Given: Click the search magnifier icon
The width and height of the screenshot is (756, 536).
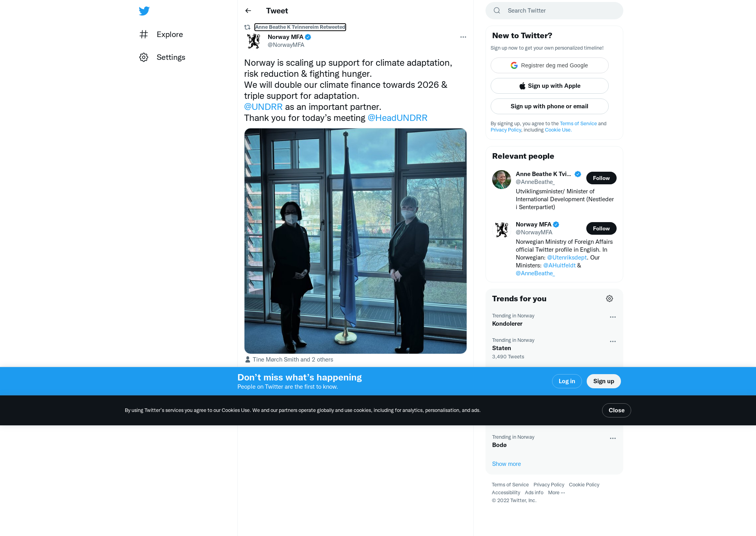Looking at the screenshot, I should coord(497,11).
